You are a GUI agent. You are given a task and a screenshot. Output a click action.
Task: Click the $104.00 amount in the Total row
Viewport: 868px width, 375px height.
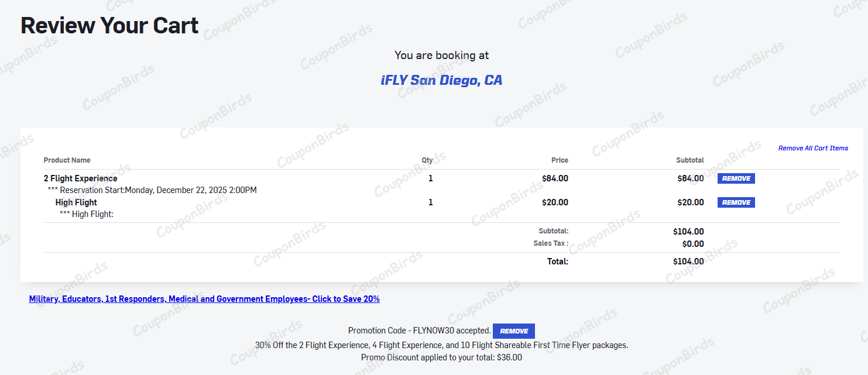pos(688,262)
